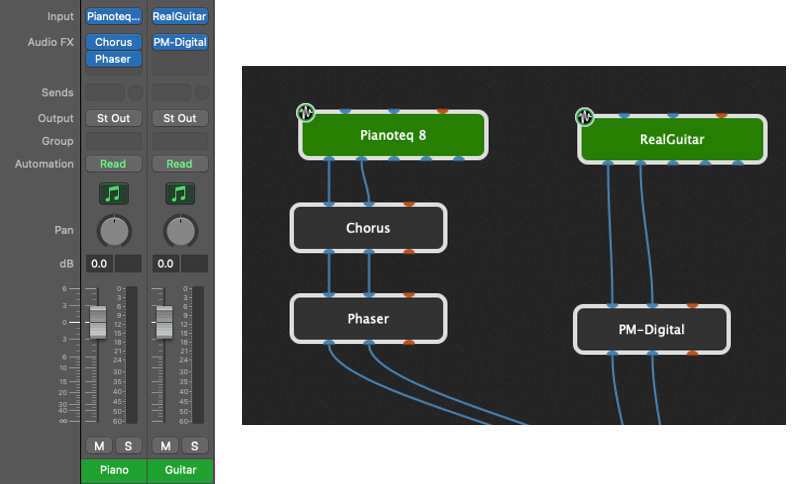Click the Piano channel level meter

point(132,355)
